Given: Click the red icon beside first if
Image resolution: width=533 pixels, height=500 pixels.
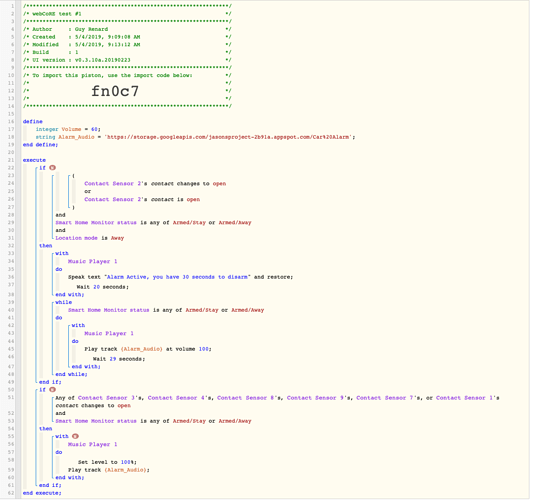Looking at the screenshot, I should click(52, 168).
